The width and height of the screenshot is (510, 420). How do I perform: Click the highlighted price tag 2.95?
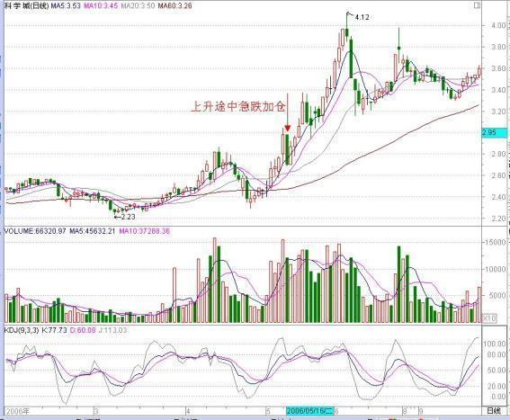[x=495, y=132]
